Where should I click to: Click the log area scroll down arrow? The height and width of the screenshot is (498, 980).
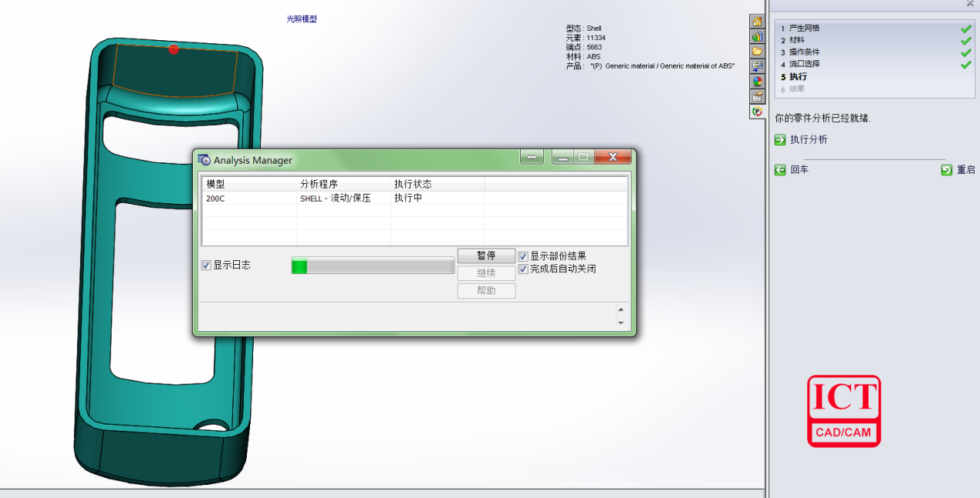(621, 324)
